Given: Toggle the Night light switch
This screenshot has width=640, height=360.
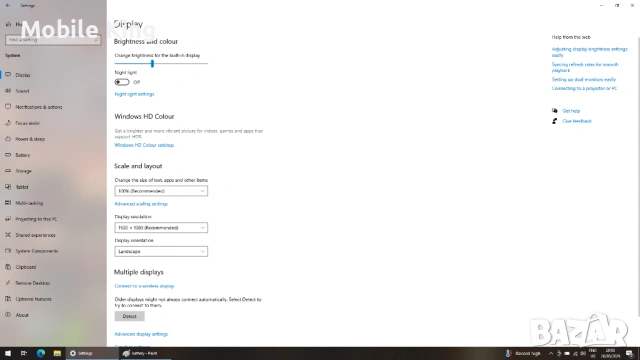Looking at the screenshot, I should [122, 82].
